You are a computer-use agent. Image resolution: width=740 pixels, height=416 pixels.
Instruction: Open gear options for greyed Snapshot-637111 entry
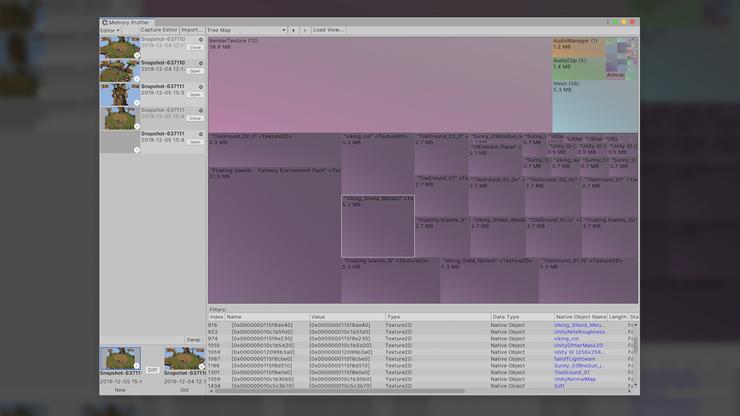pyautogui.click(x=201, y=110)
